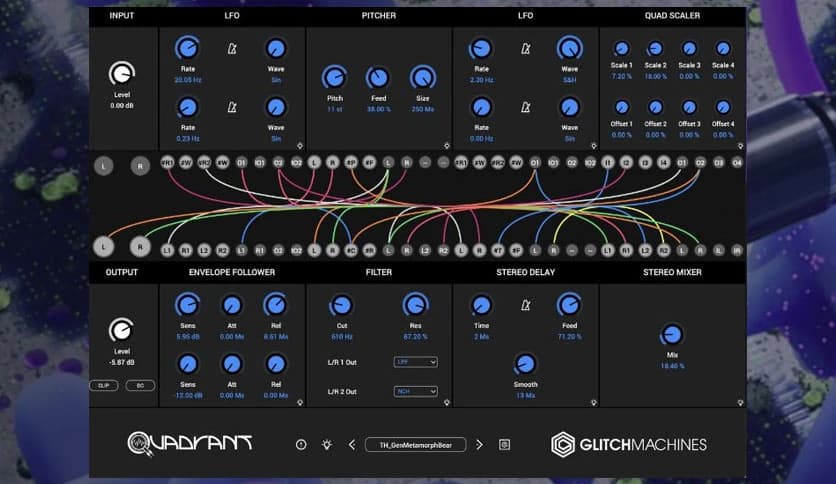Open the info icon in bottom bar
The image size is (836, 484).
pyautogui.click(x=301, y=445)
